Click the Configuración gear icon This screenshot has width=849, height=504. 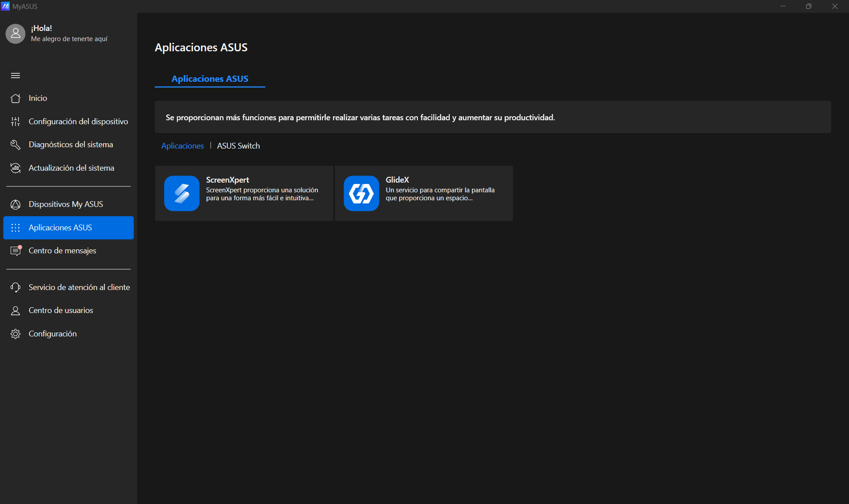click(x=15, y=334)
